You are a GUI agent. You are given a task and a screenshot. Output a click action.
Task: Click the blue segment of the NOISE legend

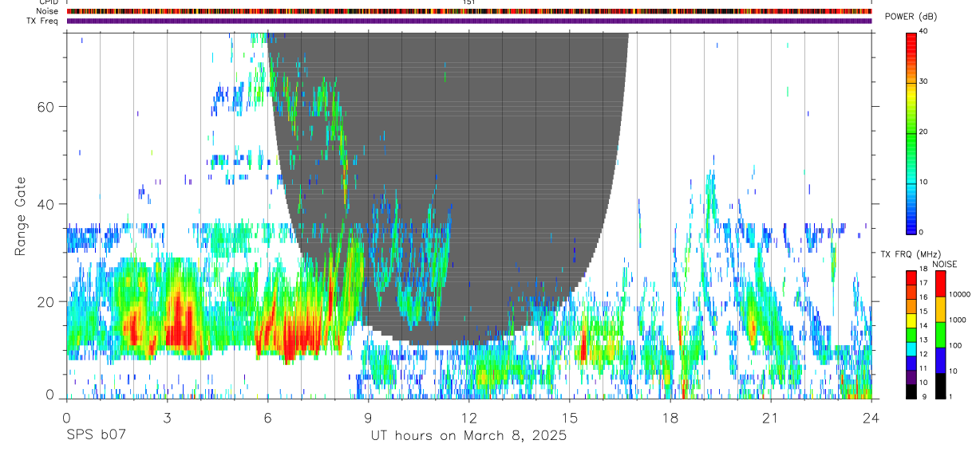pos(941,360)
